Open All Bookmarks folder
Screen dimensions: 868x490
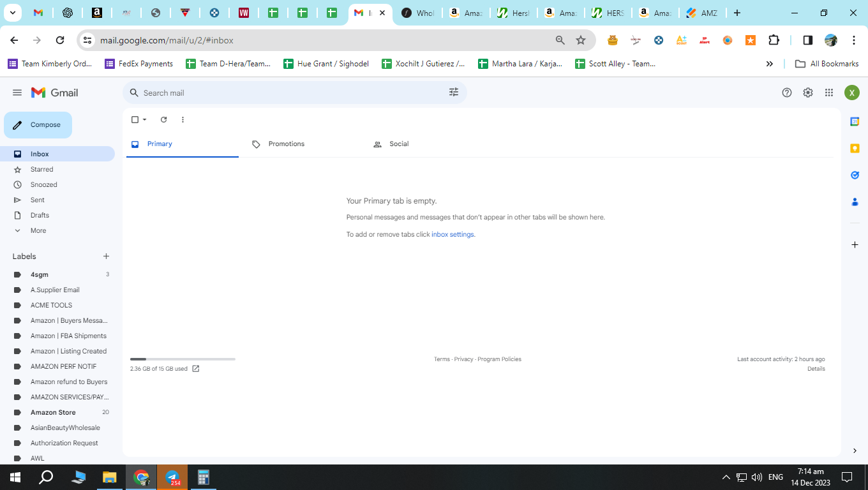pyautogui.click(x=827, y=64)
